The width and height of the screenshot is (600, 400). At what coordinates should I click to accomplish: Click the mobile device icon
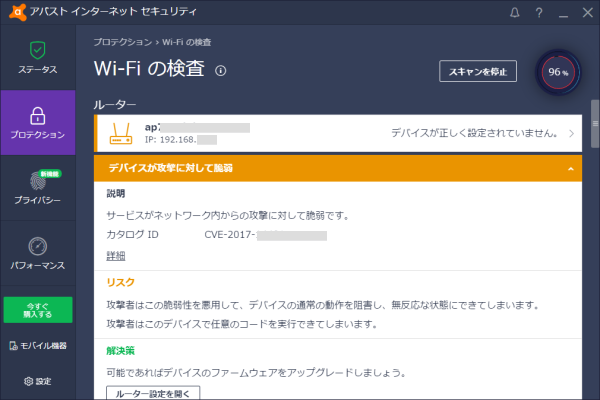click(x=13, y=346)
